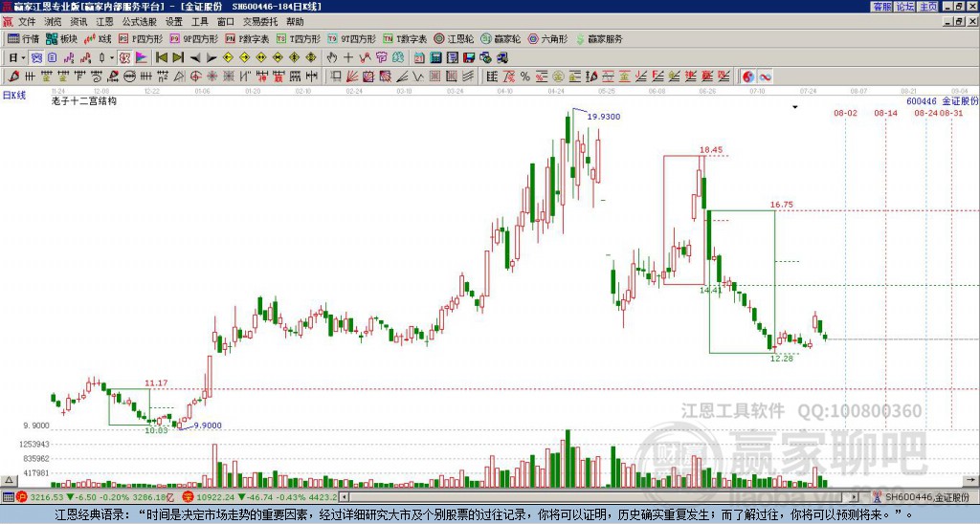
Task: Open the 交易委托 menu
Action: [260, 22]
